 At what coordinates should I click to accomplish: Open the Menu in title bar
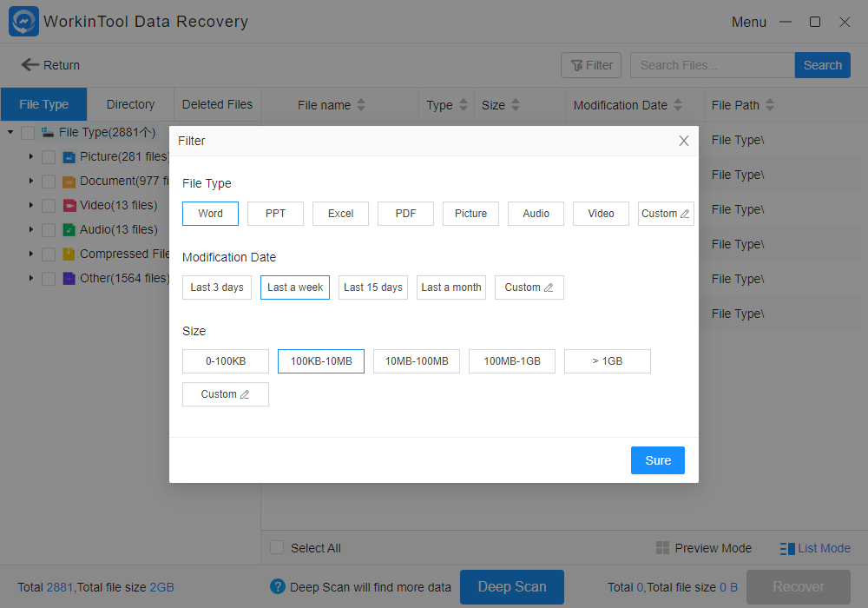point(748,23)
